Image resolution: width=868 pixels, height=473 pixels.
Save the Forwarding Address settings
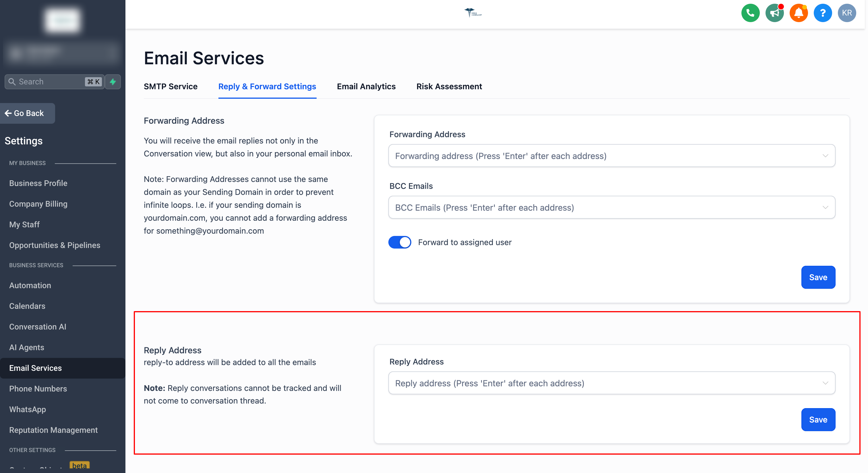tap(818, 277)
